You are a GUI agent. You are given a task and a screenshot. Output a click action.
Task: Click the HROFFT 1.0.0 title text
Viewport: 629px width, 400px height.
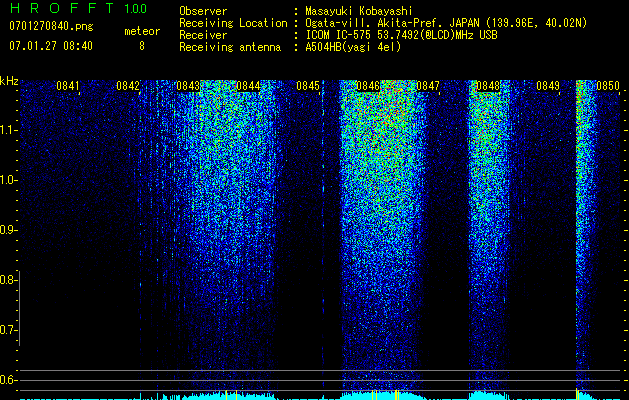78,8
